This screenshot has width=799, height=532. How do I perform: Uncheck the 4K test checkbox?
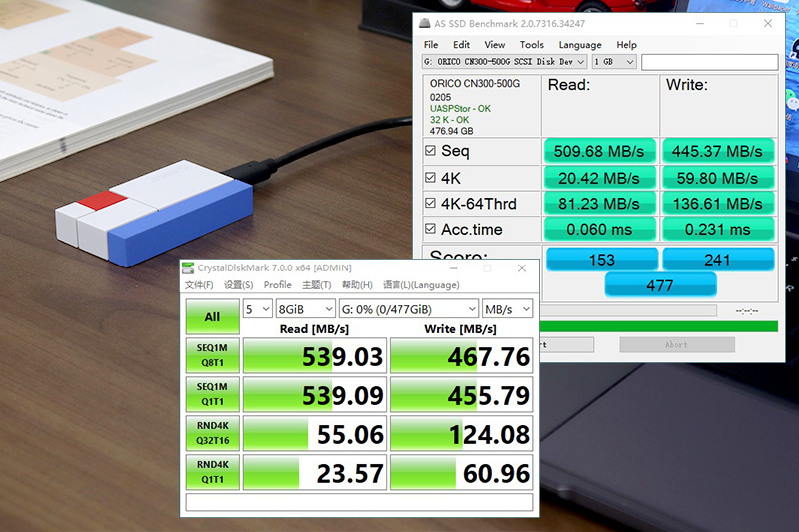click(x=430, y=177)
